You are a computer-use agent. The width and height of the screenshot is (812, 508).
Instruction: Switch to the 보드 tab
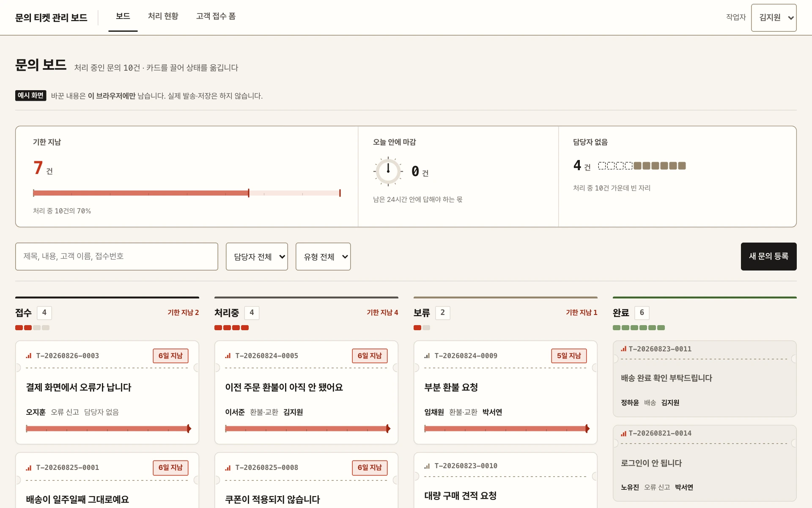(123, 17)
